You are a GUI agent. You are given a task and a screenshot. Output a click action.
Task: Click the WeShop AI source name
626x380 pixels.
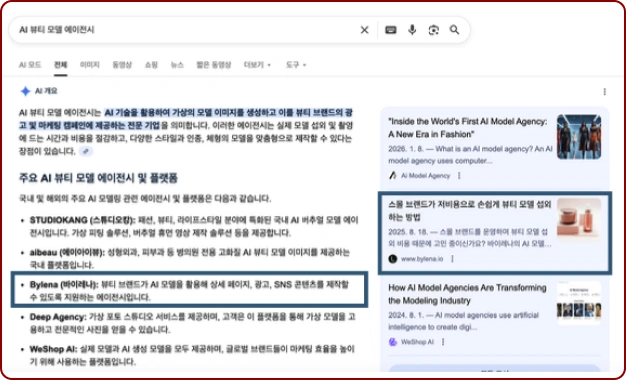(417, 342)
